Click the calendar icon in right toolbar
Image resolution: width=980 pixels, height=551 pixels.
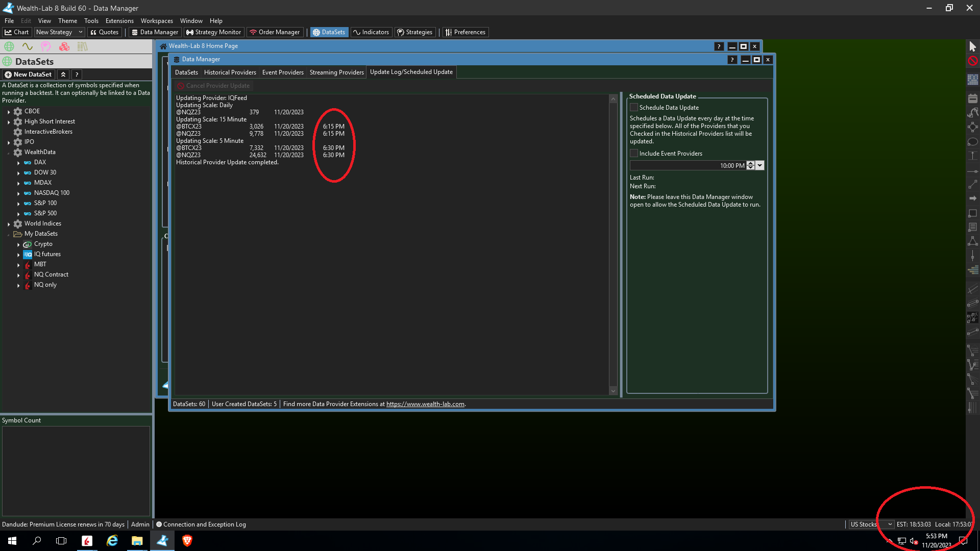973,98
